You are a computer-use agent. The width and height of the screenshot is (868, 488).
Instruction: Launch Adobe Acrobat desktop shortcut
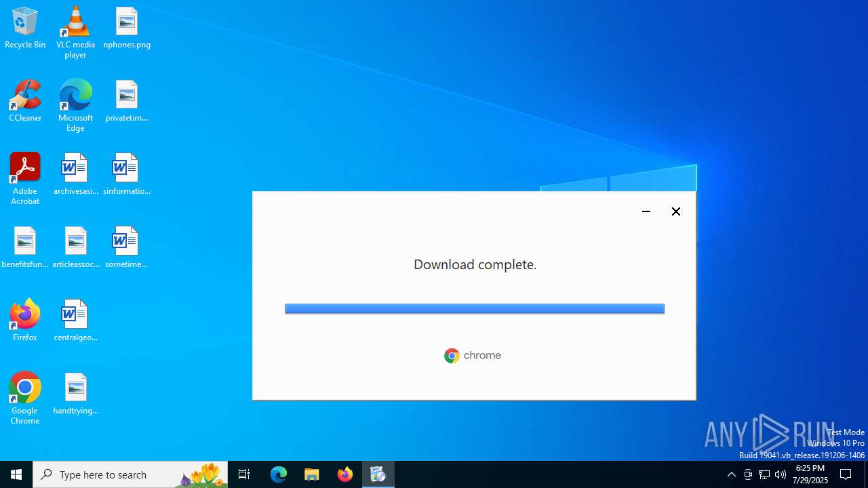(x=25, y=179)
